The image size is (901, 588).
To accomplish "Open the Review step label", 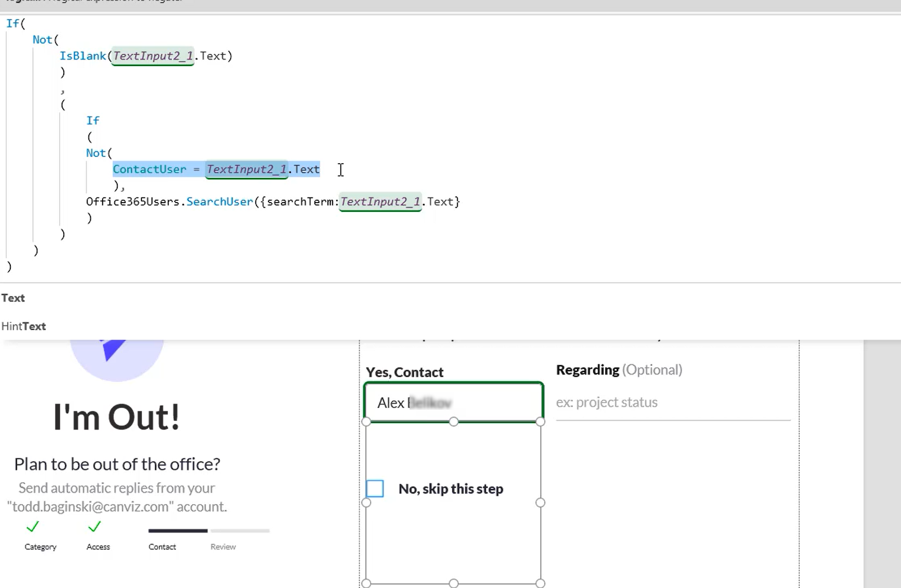I will tap(223, 547).
